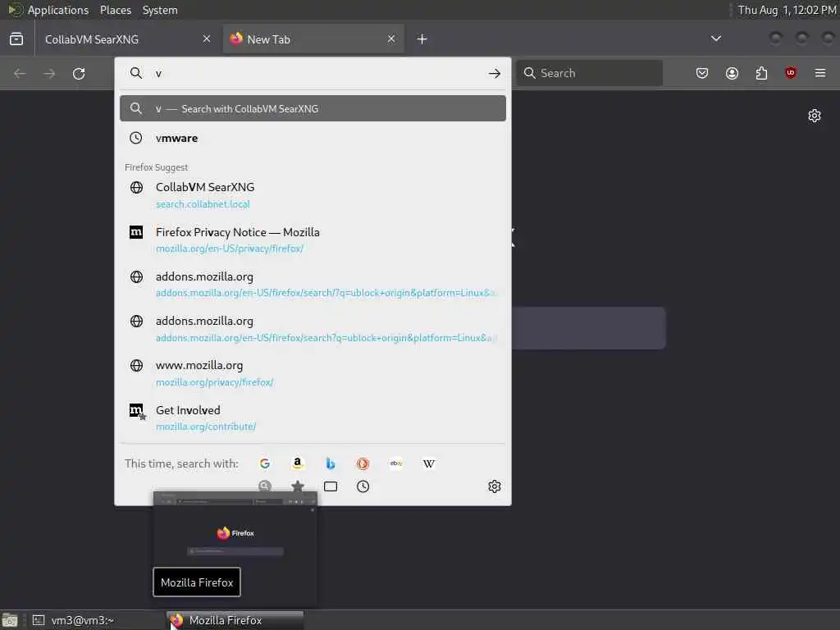The height and width of the screenshot is (630, 840).
Task: Close the CollabVM SearXNG tab
Action: [x=206, y=39]
